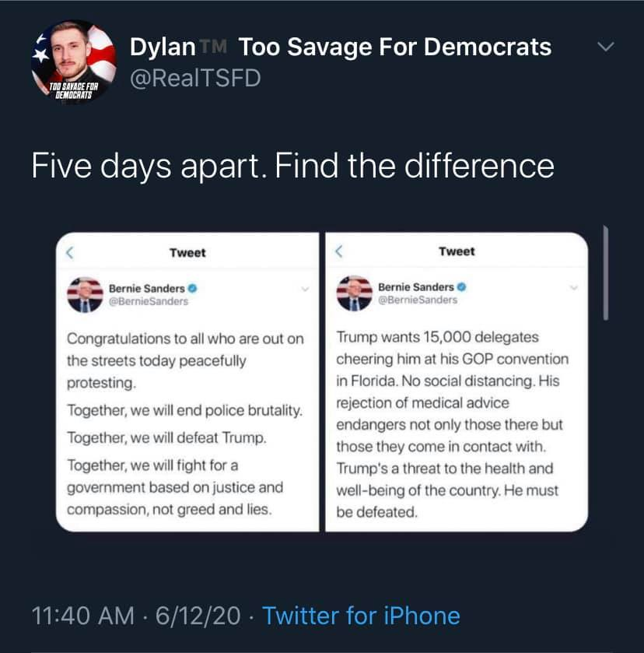This screenshot has width=644, height=653.
Task: Open the 'Congratulations to all' tweet image
Action: pyautogui.click(x=187, y=424)
